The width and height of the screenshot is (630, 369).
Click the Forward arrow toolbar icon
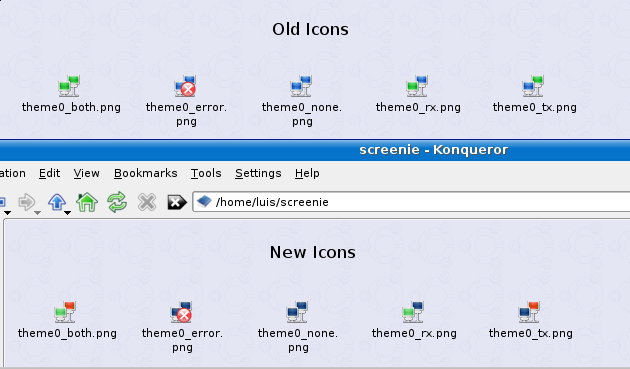coord(27,202)
